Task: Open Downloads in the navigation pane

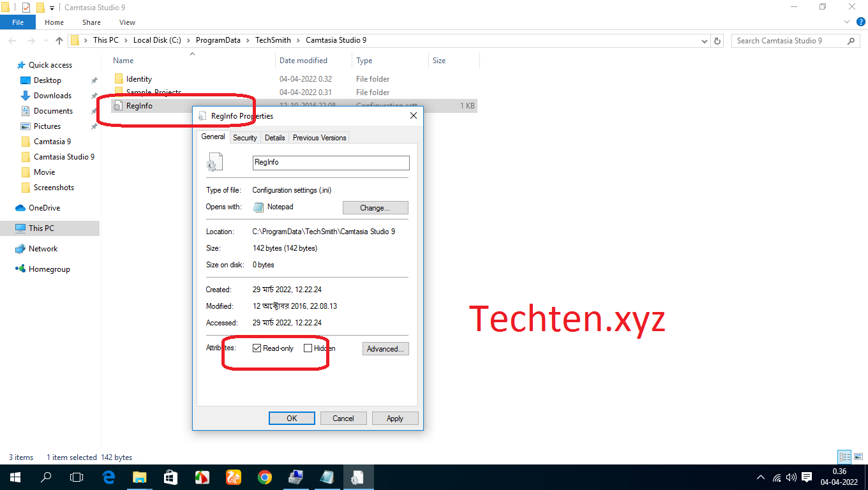Action: tap(52, 96)
